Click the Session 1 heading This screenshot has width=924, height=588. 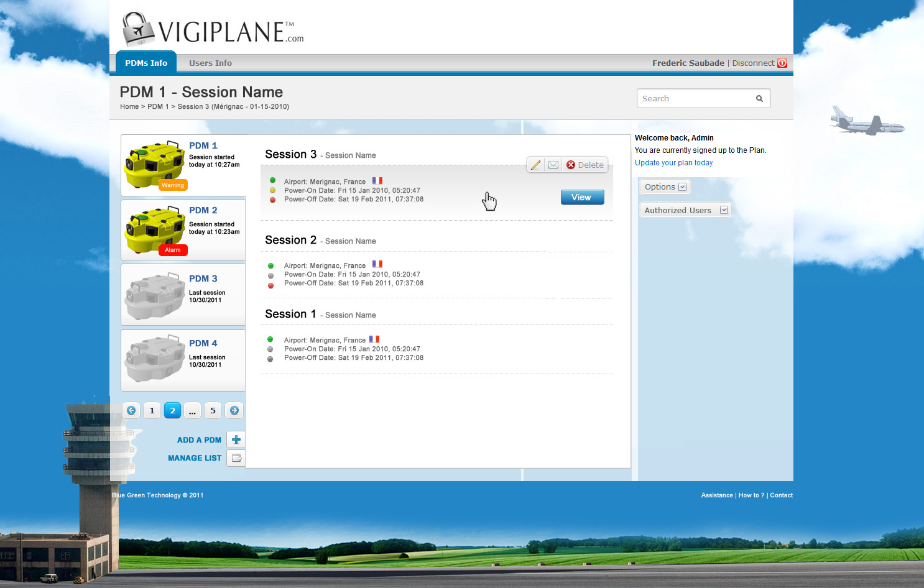pos(290,314)
